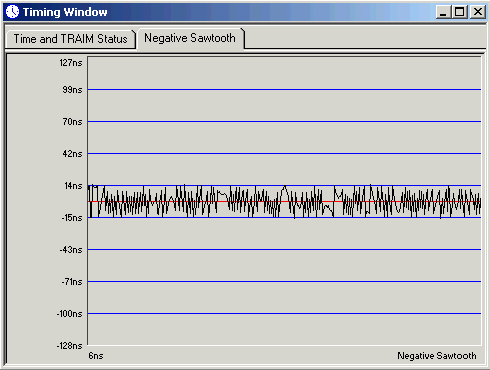Click the -43ns axis label
The height and width of the screenshot is (370, 490).
click(71, 250)
